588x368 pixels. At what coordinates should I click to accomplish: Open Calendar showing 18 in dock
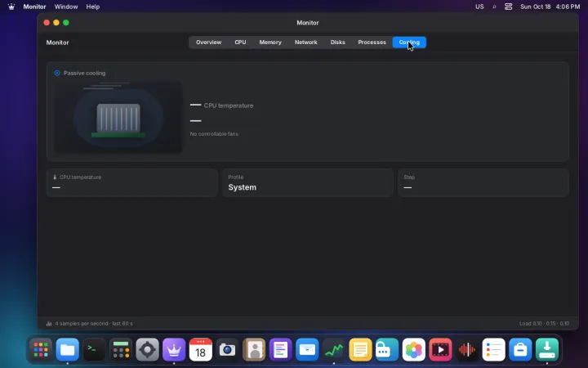point(201,350)
